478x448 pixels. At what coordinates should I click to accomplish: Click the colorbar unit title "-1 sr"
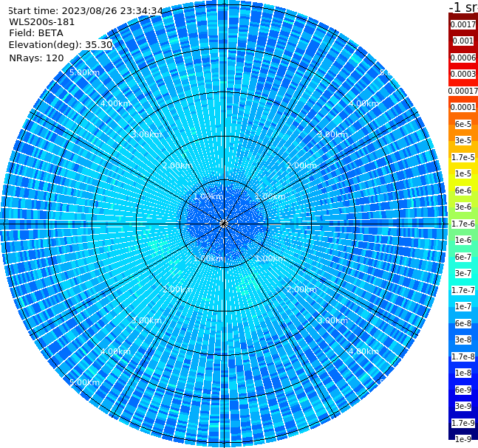point(463,7)
